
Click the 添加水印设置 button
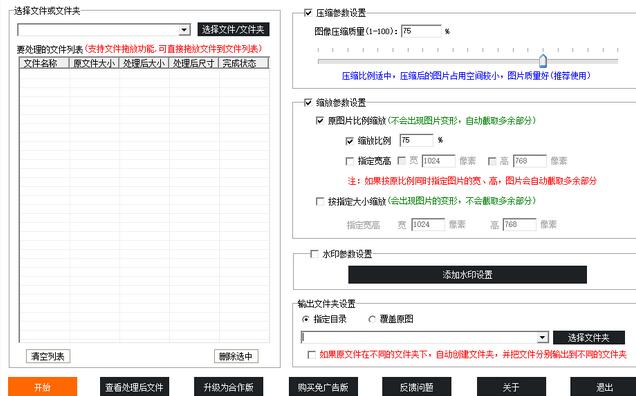coord(467,275)
